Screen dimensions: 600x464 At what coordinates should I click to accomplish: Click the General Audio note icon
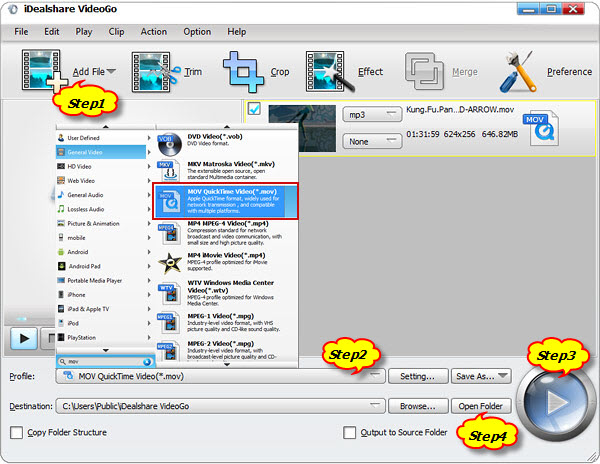pos(61,195)
